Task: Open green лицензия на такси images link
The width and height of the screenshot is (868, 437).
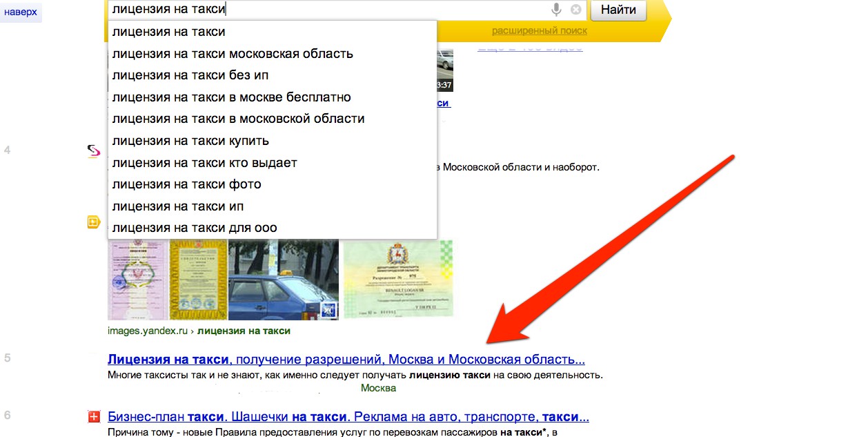Action: point(244,331)
